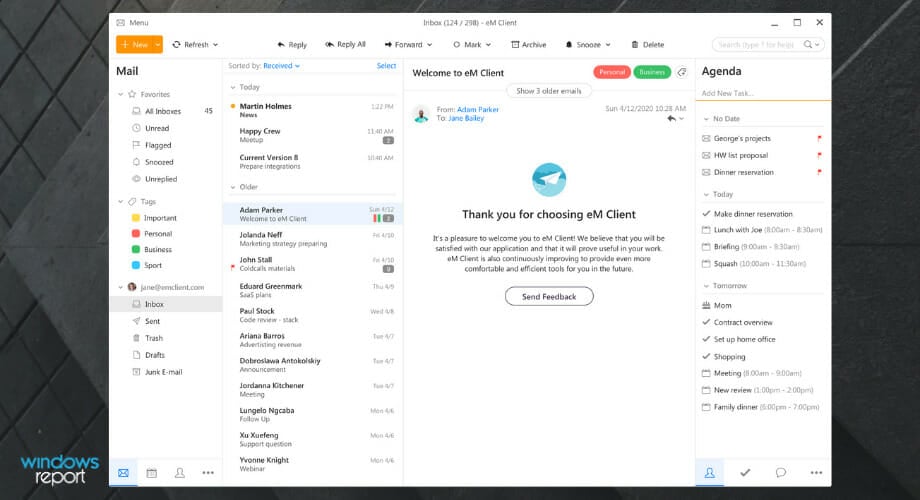Open Forward dropdown arrow
This screenshot has width=920, height=500.
[429, 45]
